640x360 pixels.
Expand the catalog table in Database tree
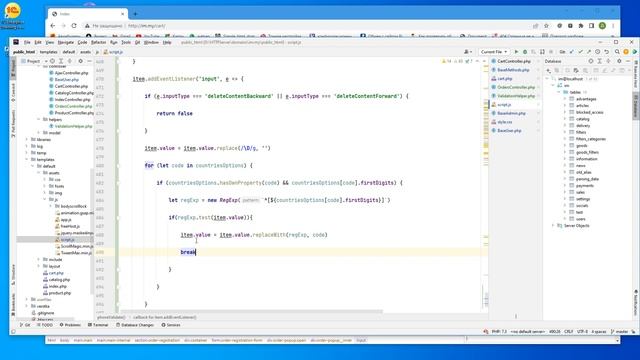pyautogui.click(x=565, y=119)
